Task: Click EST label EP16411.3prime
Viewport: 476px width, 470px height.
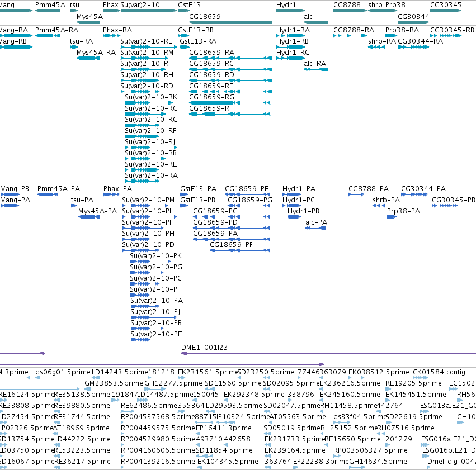Action: [x=224, y=428]
